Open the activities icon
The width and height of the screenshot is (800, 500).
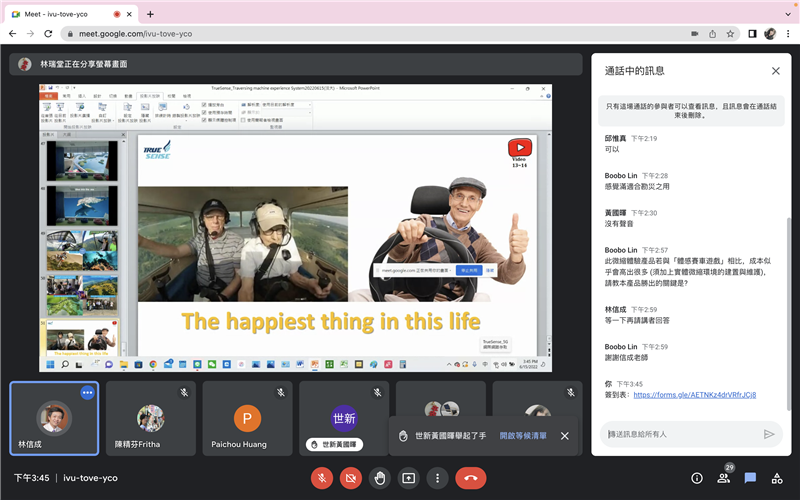[776, 478]
